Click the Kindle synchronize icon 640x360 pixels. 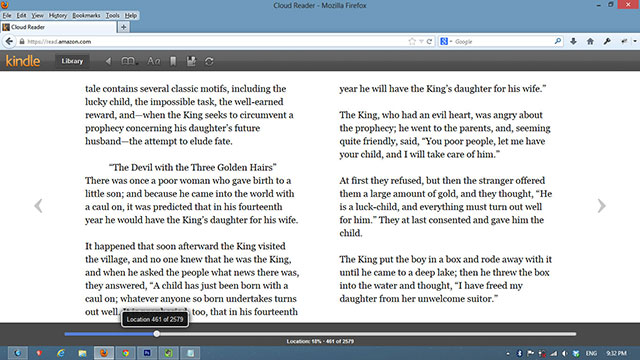coord(209,61)
